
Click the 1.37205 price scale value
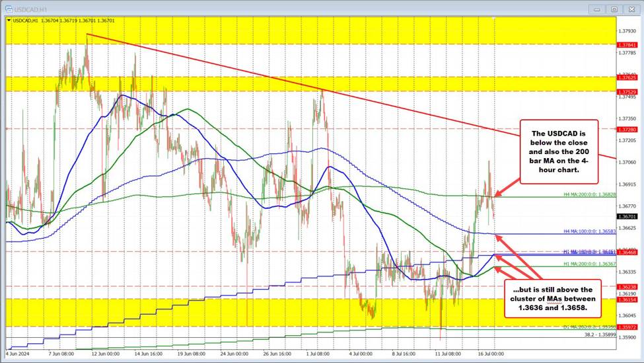click(x=627, y=140)
